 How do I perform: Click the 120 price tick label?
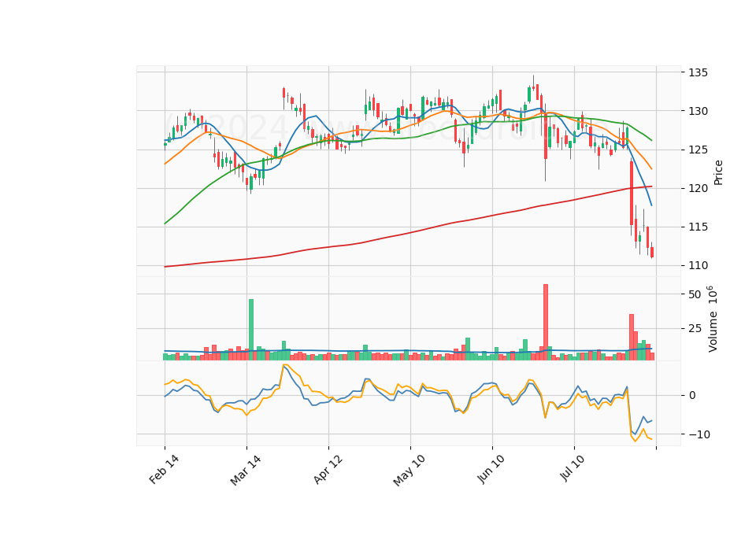point(699,188)
